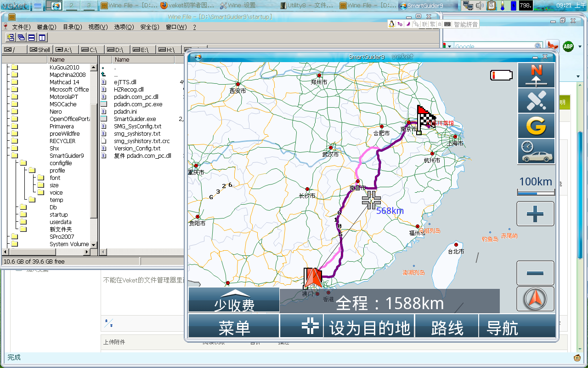The width and height of the screenshot is (588, 368).
Task: Click the first Wine File toolbar icon
Action: click(10, 37)
